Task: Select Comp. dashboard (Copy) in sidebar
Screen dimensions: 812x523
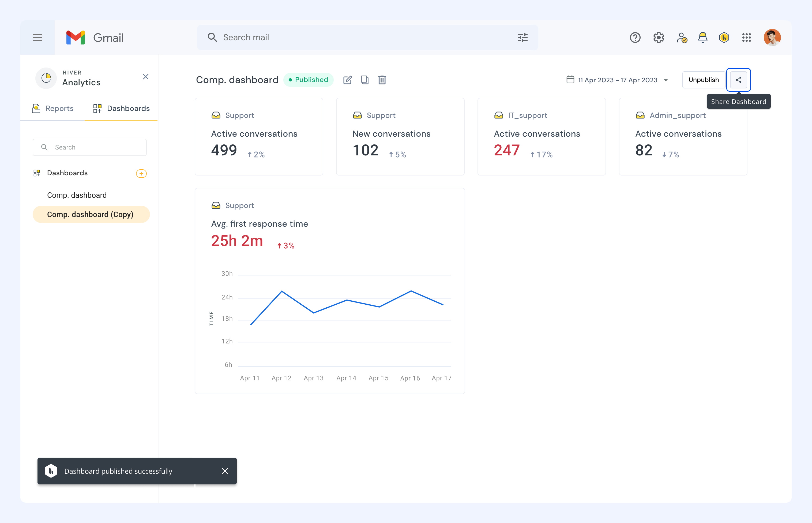Action: 91,214
